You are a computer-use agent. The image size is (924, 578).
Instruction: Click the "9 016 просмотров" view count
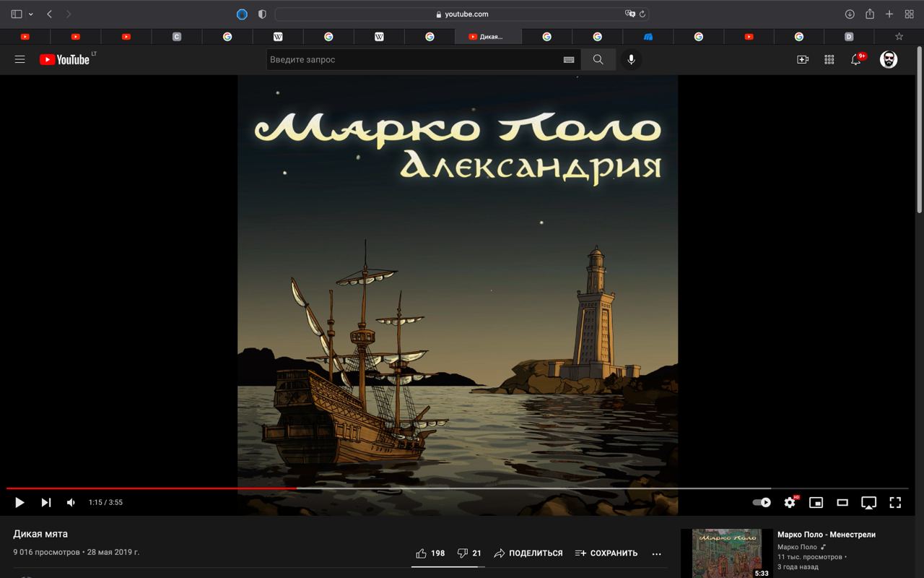pos(46,552)
